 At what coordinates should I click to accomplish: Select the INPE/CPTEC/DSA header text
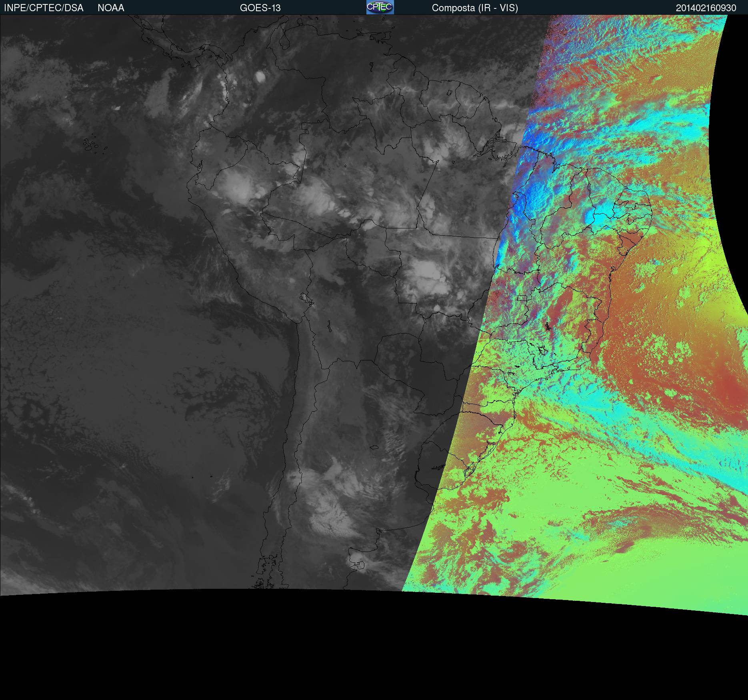coord(44,8)
